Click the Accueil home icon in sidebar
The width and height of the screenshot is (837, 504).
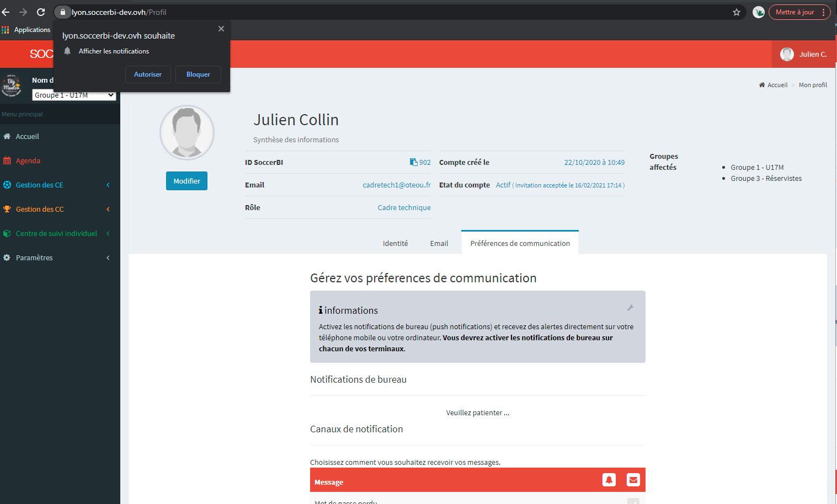[x=7, y=136]
